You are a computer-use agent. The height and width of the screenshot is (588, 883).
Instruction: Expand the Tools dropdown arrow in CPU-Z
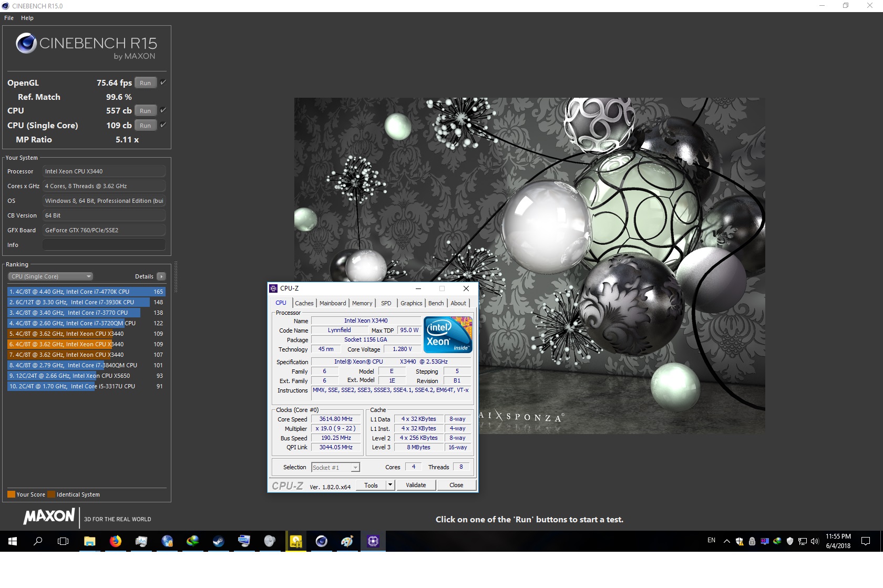(x=390, y=486)
